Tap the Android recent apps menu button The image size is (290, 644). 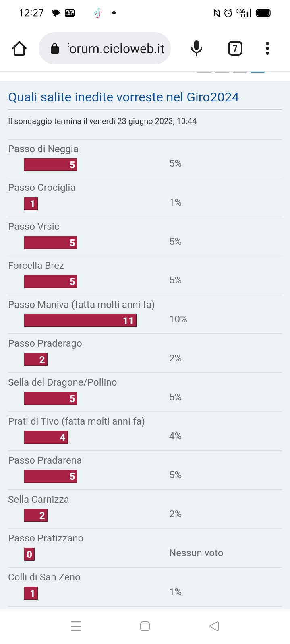pyautogui.click(x=76, y=626)
